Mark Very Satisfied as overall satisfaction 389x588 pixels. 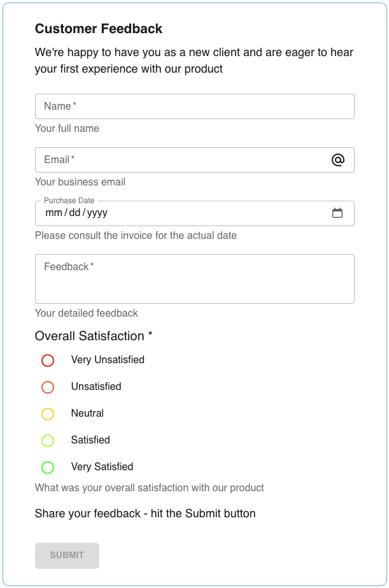[48, 468]
